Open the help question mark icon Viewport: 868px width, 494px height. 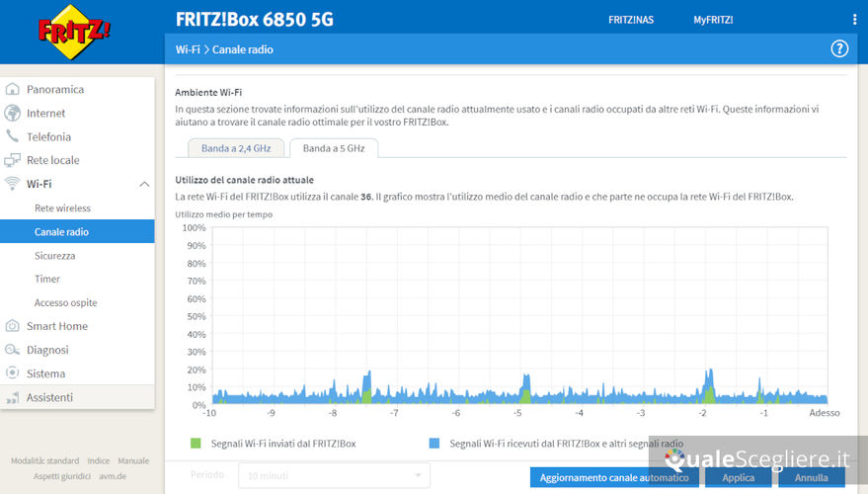839,48
